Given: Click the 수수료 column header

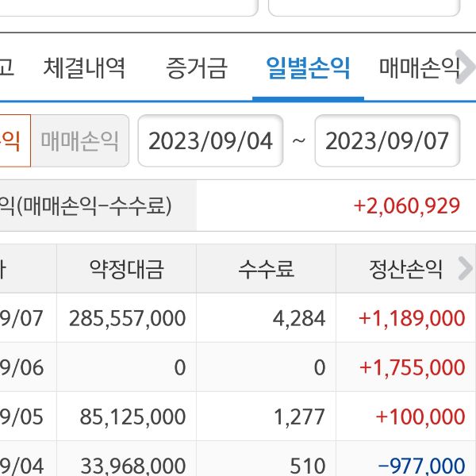Looking at the screenshot, I should [266, 270].
